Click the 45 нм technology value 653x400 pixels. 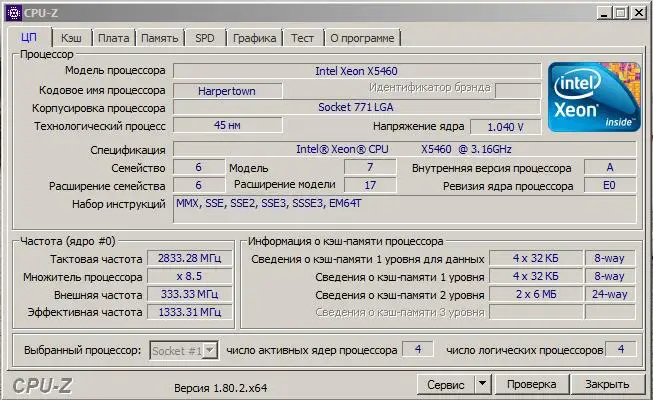tap(227, 125)
